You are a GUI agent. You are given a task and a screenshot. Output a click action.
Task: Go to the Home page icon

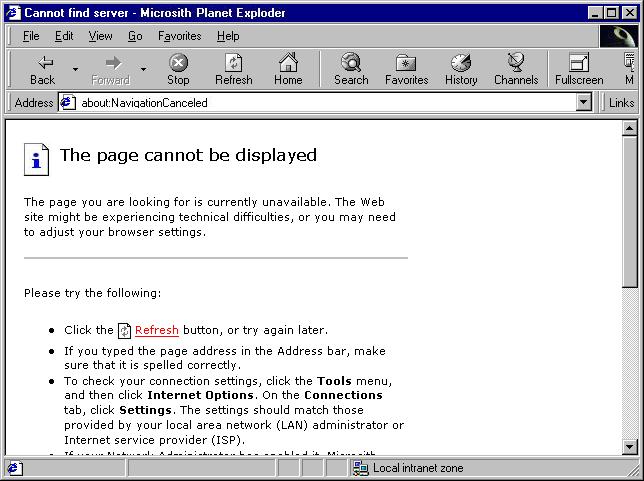point(288,69)
